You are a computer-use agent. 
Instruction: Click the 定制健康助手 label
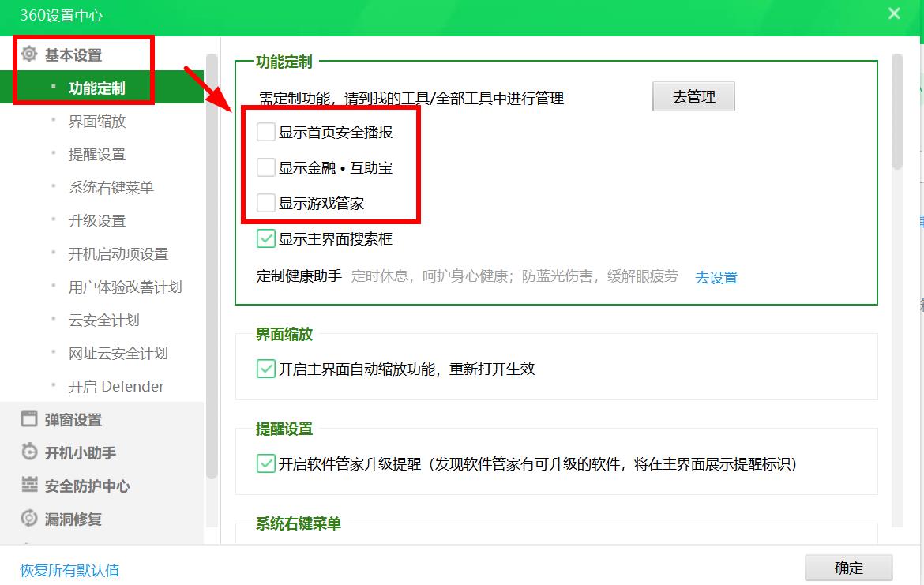pyautogui.click(x=299, y=276)
